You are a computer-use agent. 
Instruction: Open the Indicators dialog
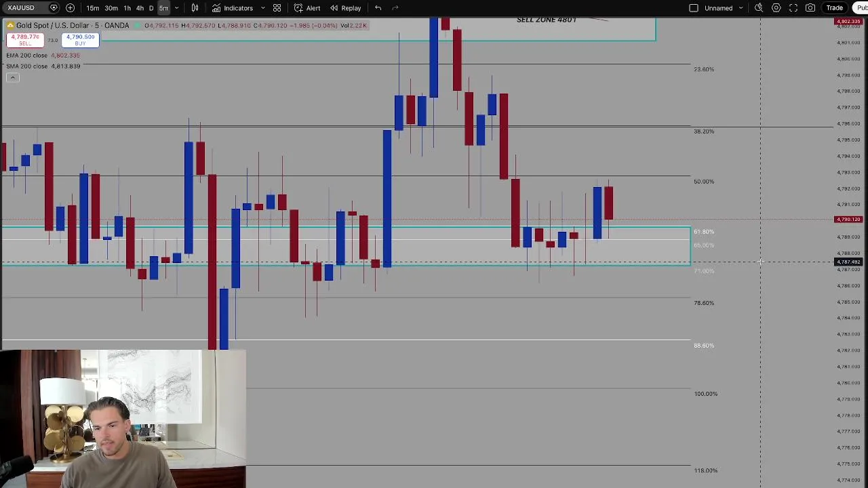pyautogui.click(x=233, y=8)
